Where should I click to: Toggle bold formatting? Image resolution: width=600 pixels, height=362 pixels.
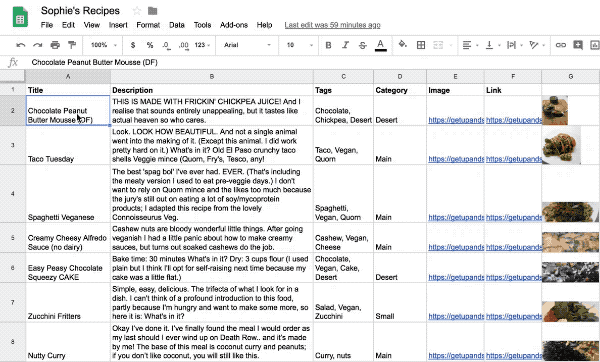tap(328, 45)
